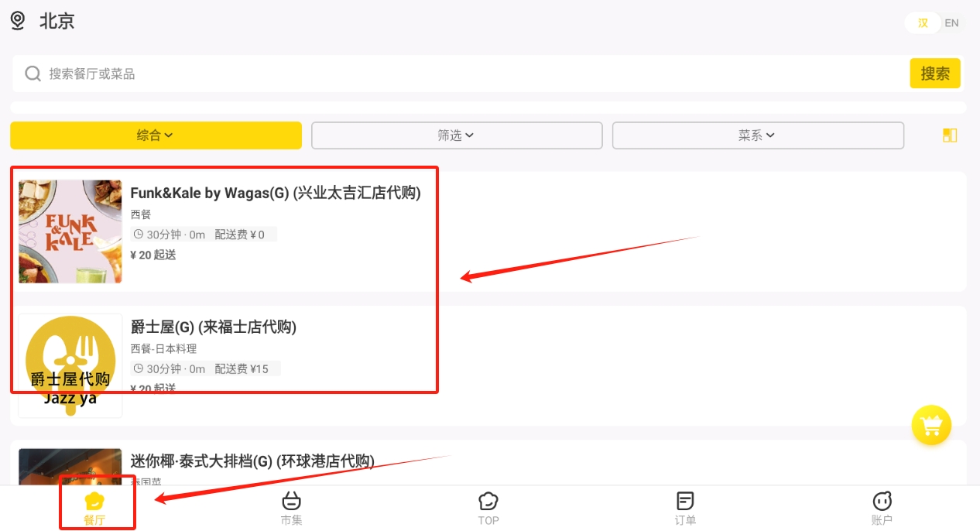The image size is (980, 531).
Task: Open the 北京 city selector
Action: pyautogui.click(x=57, y=21)
